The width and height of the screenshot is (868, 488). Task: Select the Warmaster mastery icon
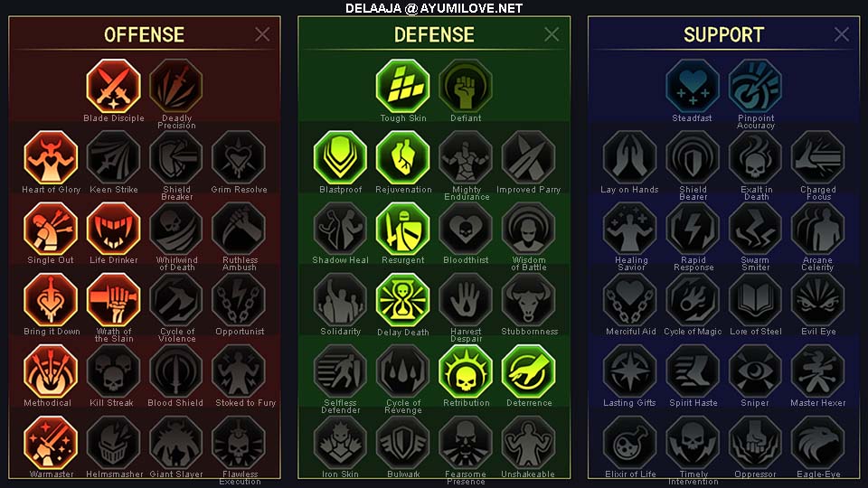(x=51, y=442)
